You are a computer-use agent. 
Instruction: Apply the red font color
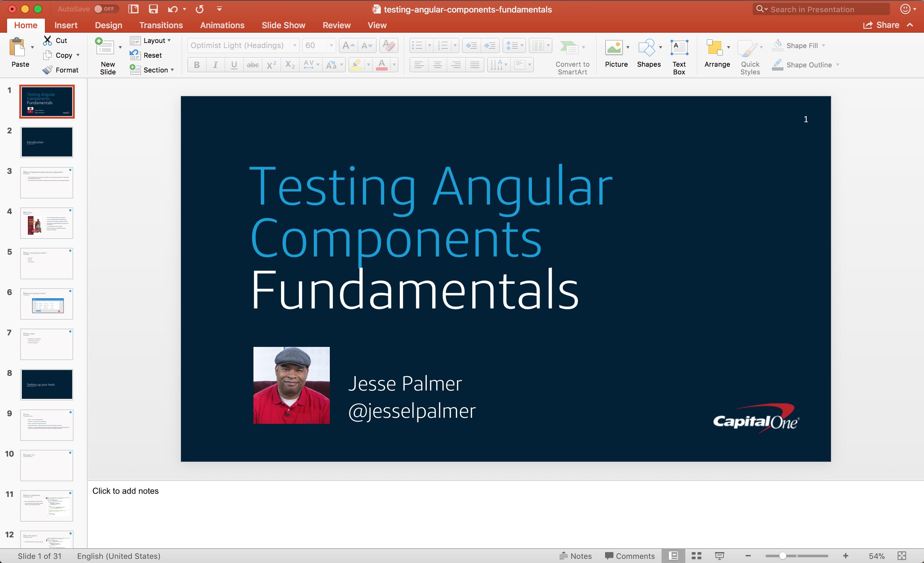pyautogui.click(x=382, y=65)
